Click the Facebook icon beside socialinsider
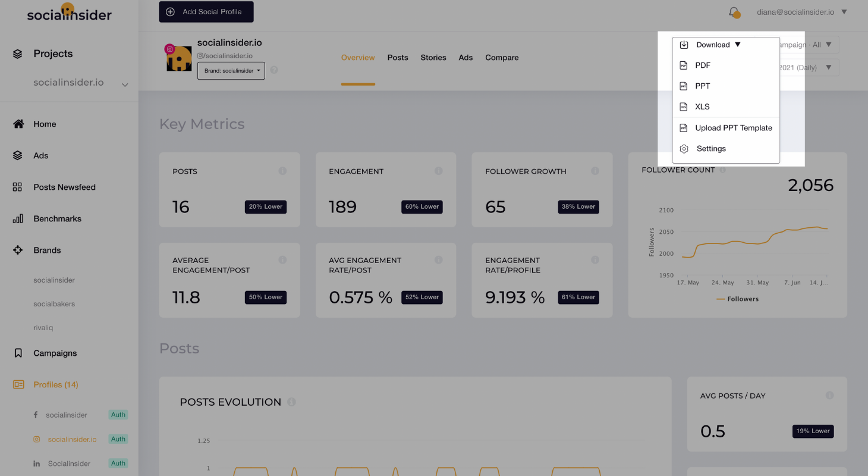Screen dimensions: 868x476 click(36, 415)
